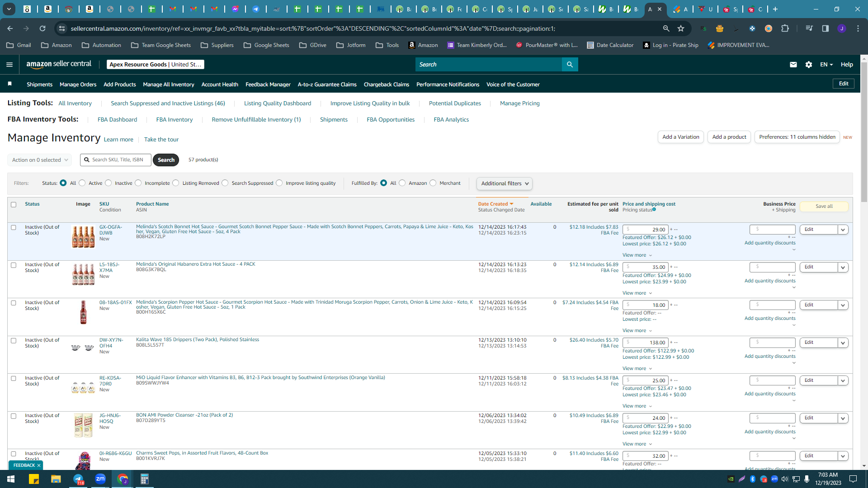Image resolution: width=868 pixels, height=488 pixels.
Task: Open Edit dropdown arrow for DW-XY7N-OFH4 row
Action: click(843, 343)
